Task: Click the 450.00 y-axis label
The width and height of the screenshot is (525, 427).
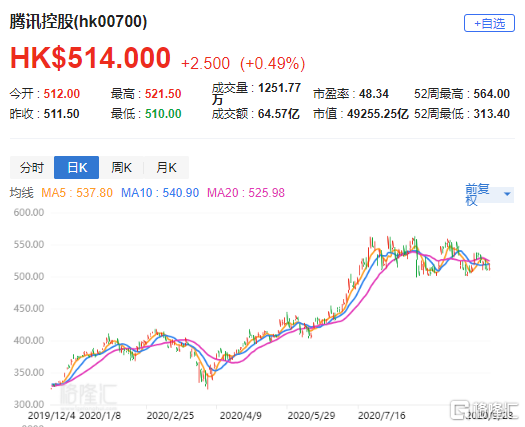Action: coord(29,308)
